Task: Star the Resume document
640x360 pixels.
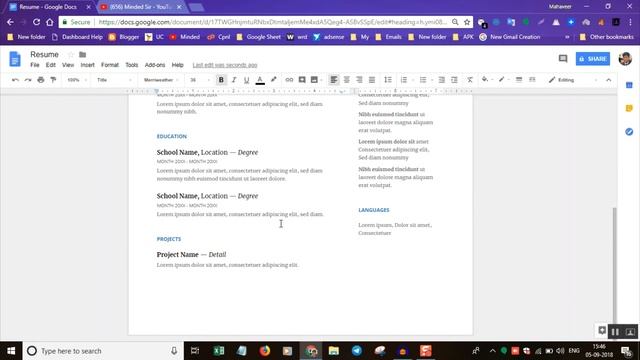Action: click(x=71, y=54)
